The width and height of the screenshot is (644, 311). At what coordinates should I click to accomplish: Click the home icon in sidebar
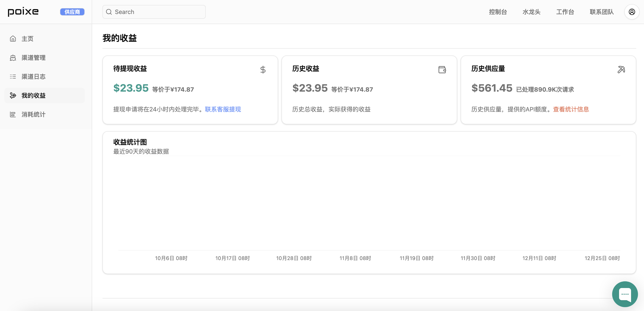(x=13, y=39)
